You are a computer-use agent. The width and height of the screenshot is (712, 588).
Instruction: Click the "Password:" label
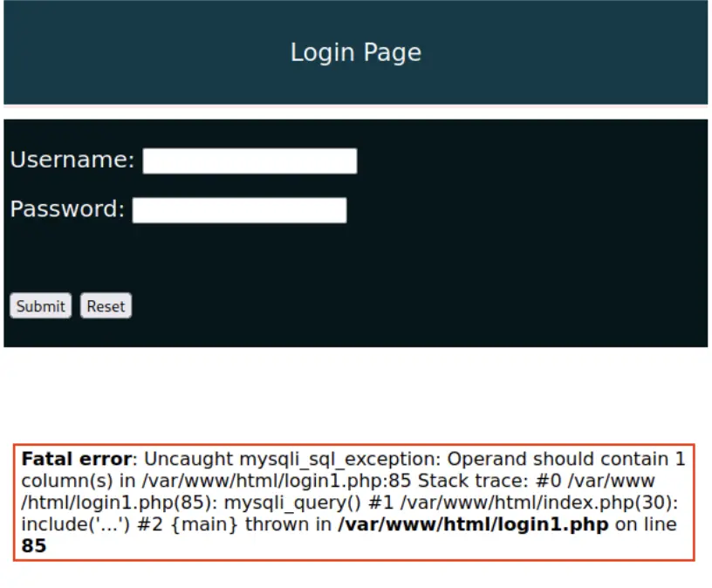(x=67, y=209)
